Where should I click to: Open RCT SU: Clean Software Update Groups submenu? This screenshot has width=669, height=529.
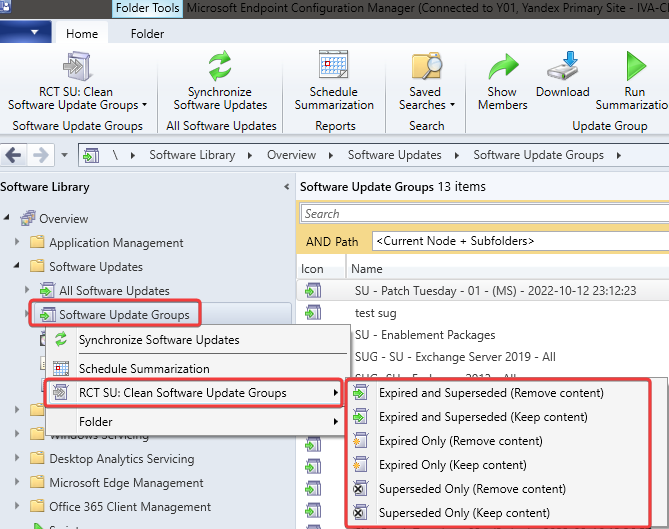[194, 392]
